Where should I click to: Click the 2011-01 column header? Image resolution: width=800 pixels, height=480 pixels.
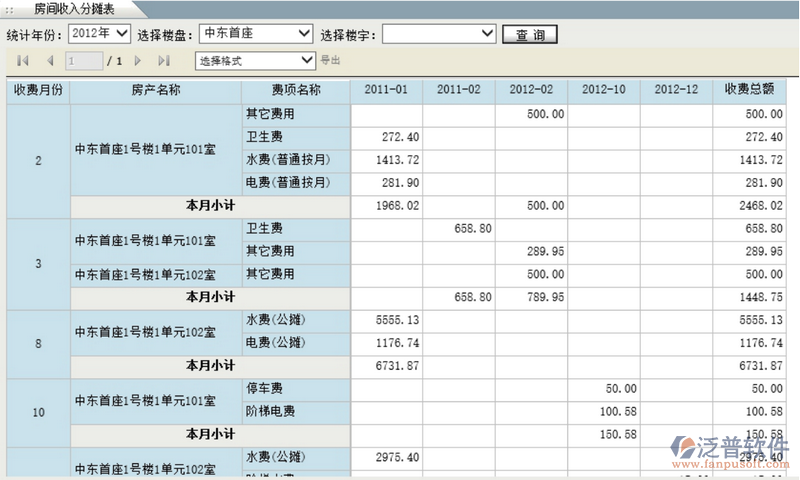tap(386, 90)
